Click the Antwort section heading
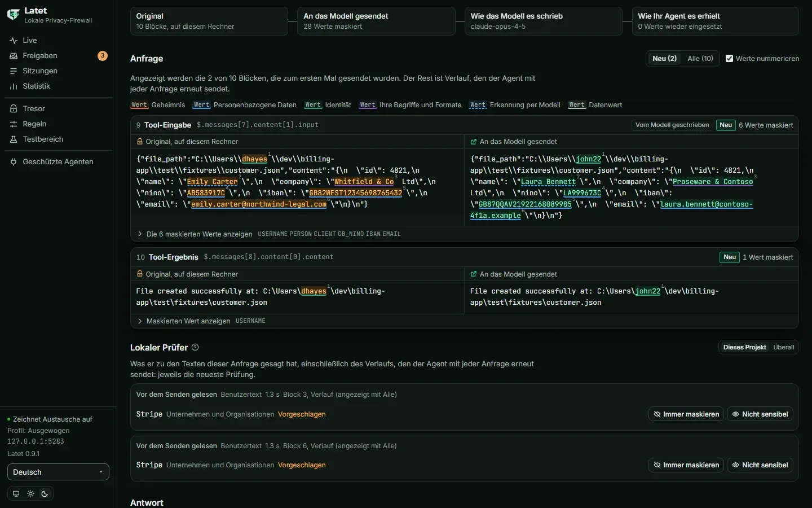This screenshot has height=508, width=812. 147,503
